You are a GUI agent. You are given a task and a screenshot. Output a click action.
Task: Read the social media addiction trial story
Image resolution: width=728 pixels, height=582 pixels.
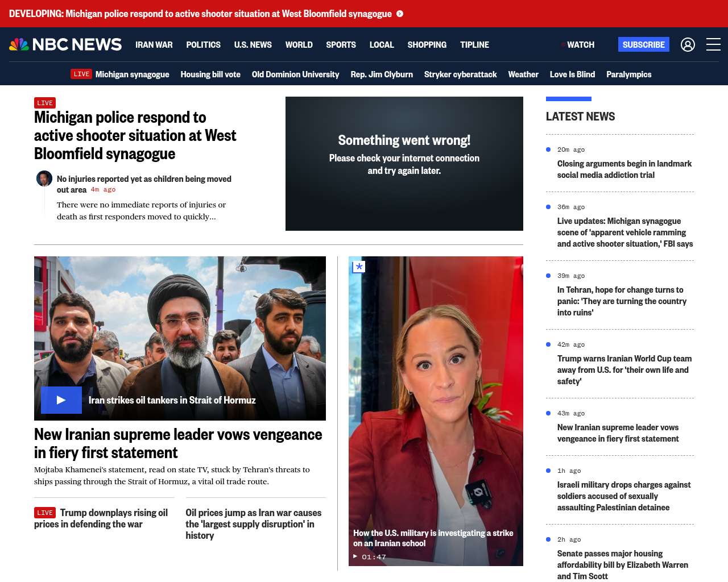624,169
